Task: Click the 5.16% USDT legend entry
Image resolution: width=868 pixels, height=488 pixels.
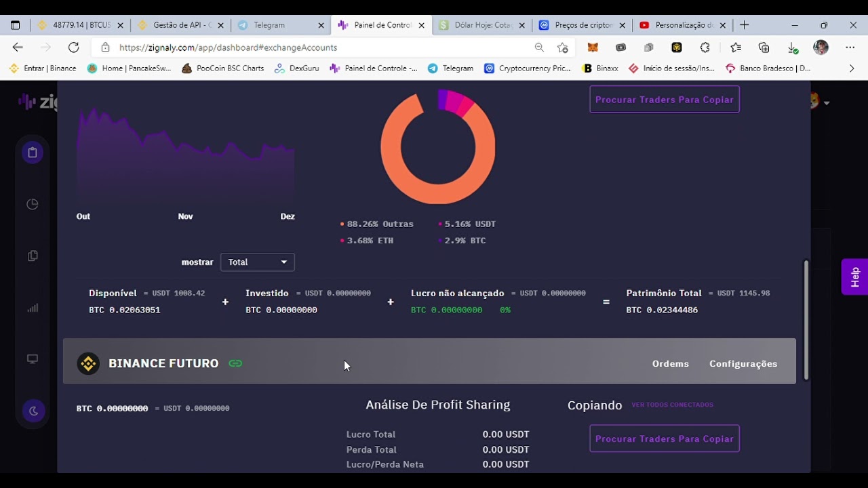Action: point(467,224)
